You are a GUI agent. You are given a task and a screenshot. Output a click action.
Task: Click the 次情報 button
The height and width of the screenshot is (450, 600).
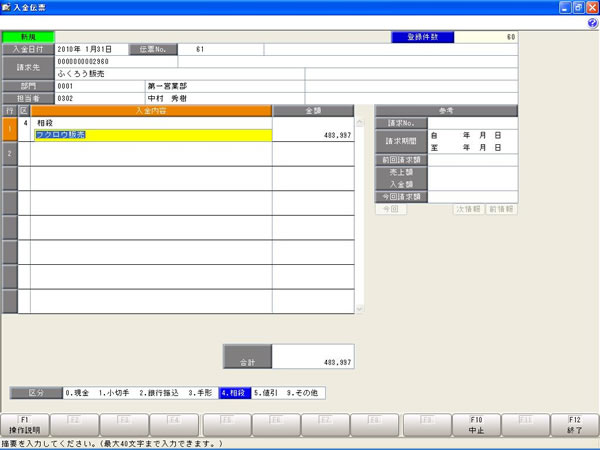tap(468, 209)
